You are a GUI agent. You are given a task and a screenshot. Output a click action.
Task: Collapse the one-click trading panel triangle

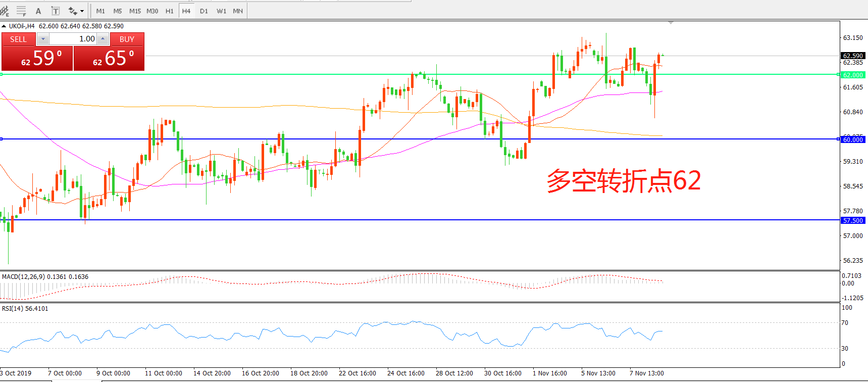tap(4, 26)
